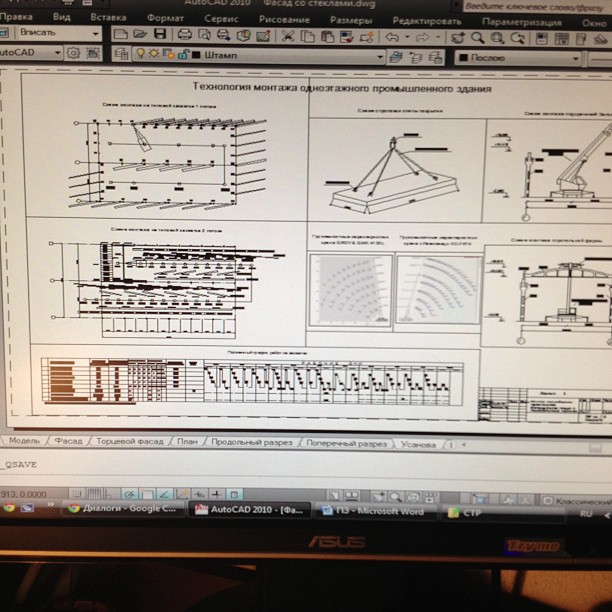Screen dimensions: 612x612
Task: Open the Формат menu
Action: (x=165, y=18)
